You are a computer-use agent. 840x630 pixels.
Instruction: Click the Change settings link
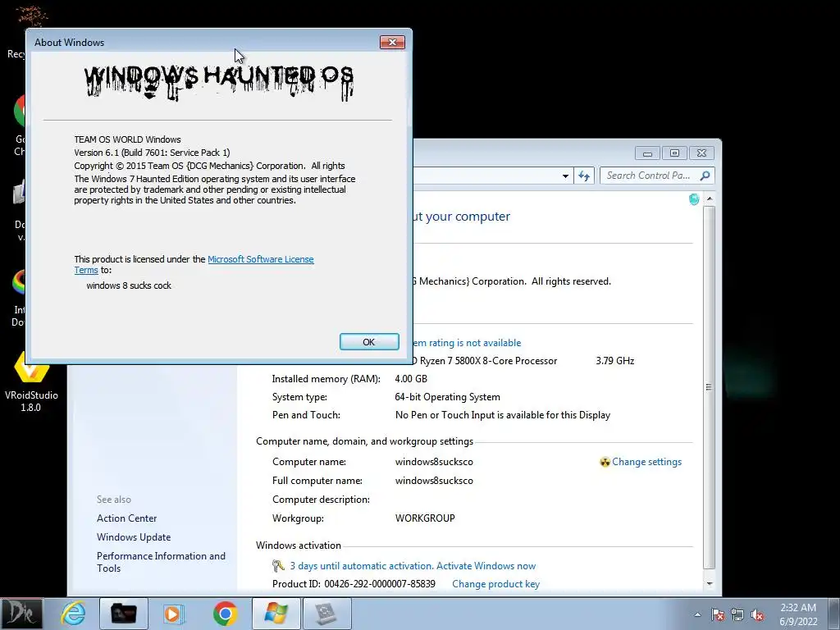point(646,462)
